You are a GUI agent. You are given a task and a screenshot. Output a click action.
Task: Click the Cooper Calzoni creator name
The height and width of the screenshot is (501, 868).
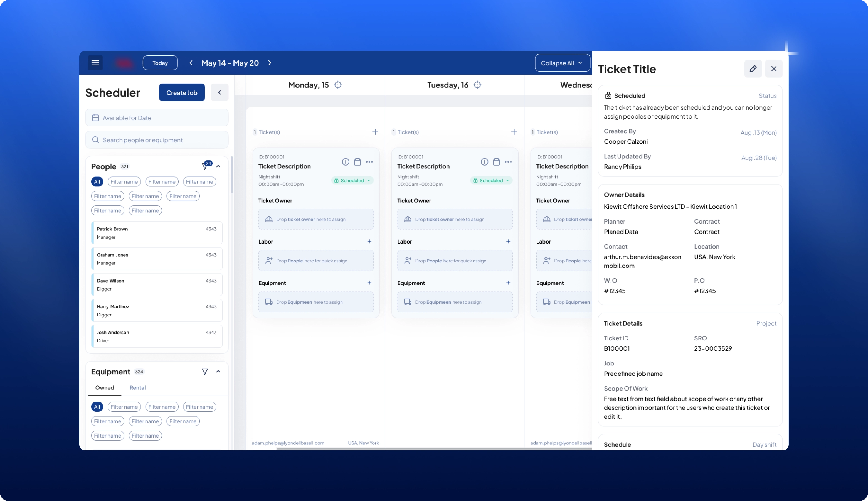click(626, 141)
